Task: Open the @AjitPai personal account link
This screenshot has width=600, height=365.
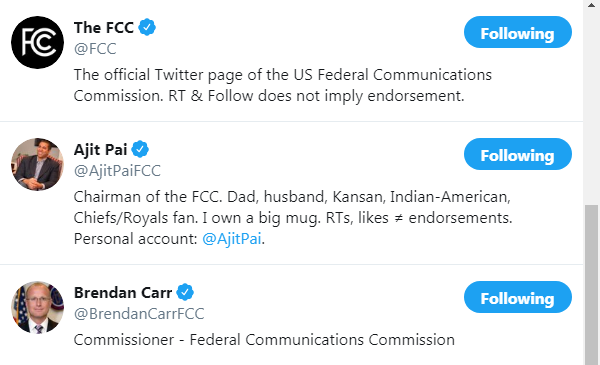Action: (232, 239)
